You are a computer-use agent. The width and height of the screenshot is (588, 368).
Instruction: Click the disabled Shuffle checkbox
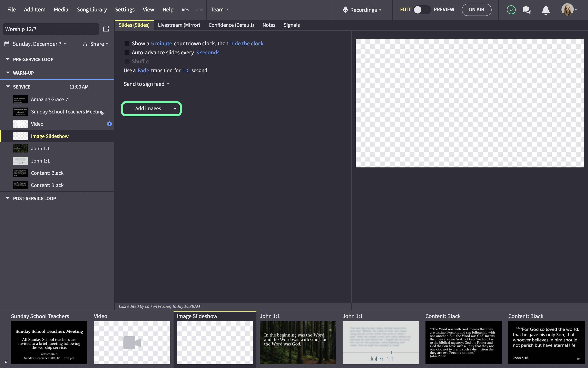(x=127, y=61)
